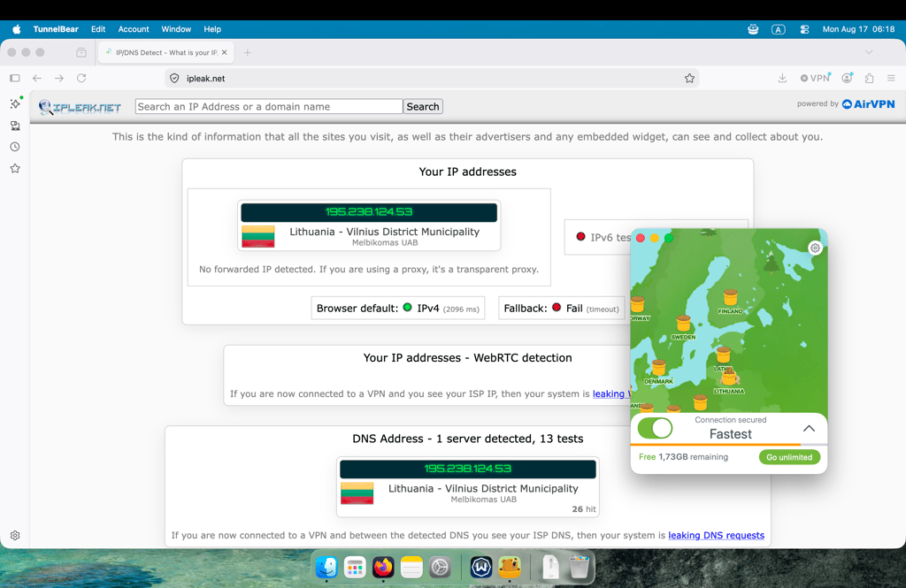Image resolution: width=906 pixels, height=588 pixels.
Task: Open the Firefox application menu
Action: [x=891, y=78]
